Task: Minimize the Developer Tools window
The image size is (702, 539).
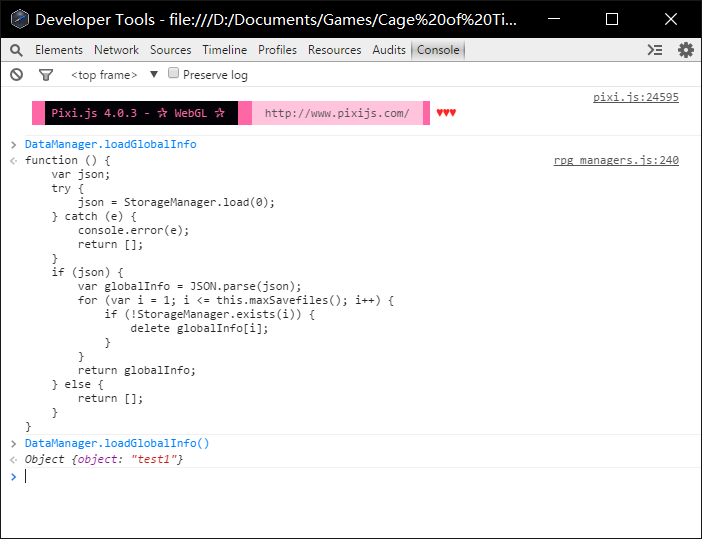Action: pyautogui.click(x=554, y=19)
